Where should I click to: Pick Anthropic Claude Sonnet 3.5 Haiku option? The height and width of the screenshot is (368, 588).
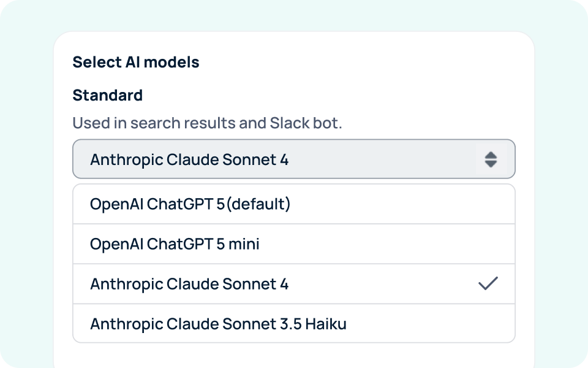[x=294, y=323]
